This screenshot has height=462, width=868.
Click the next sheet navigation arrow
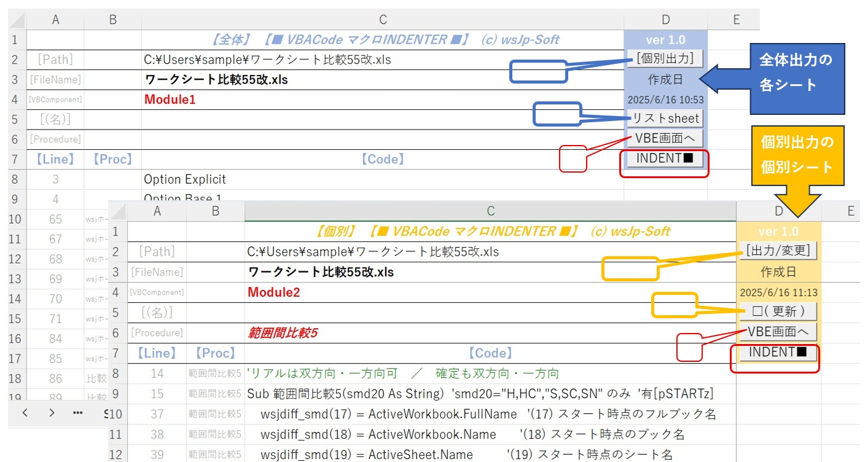click(52, 412)
